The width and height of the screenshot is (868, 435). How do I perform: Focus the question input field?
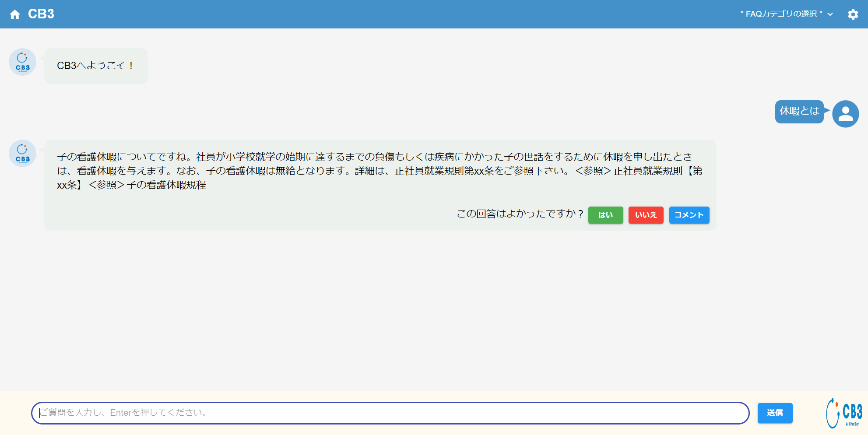tap(390, 413)
